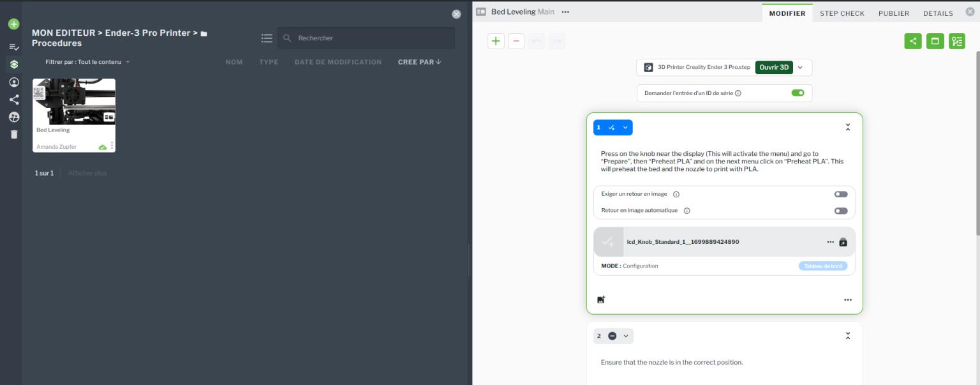Click the step 1 instruction text starting 'Press on the knob'
Image resolution: width=980 pixels, height=385 pixels.
click(x=722, y=162)
